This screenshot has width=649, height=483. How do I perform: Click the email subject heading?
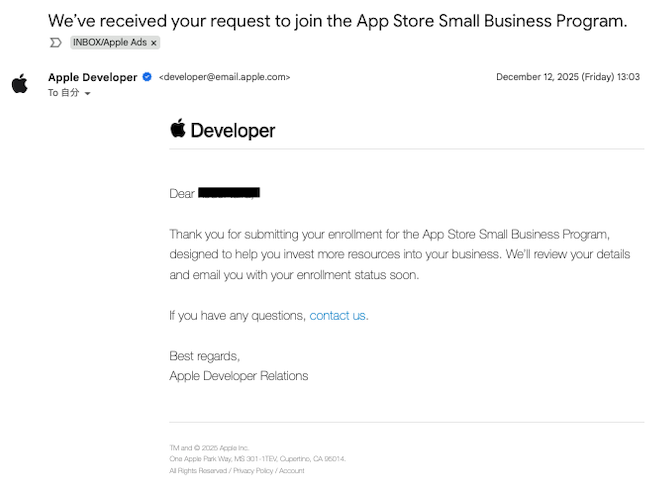337,20
